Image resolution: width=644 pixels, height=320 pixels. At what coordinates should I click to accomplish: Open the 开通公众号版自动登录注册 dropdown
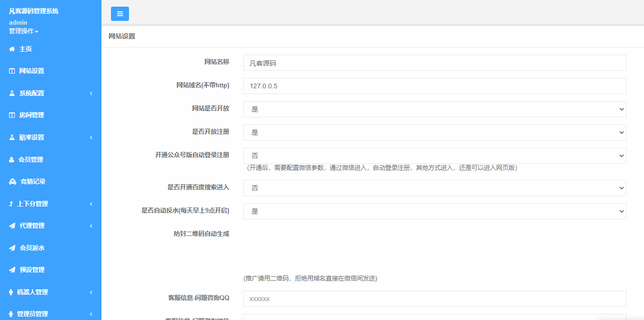[434, 156]
